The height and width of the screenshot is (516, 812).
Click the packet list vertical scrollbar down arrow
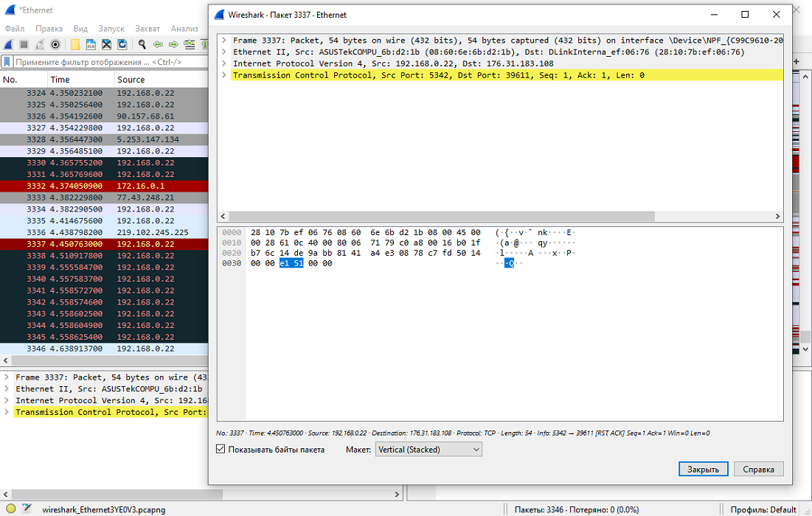806,349
